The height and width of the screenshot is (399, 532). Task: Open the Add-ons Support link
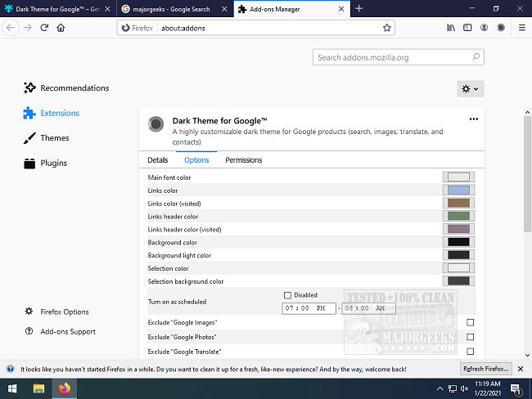(67, 332)
